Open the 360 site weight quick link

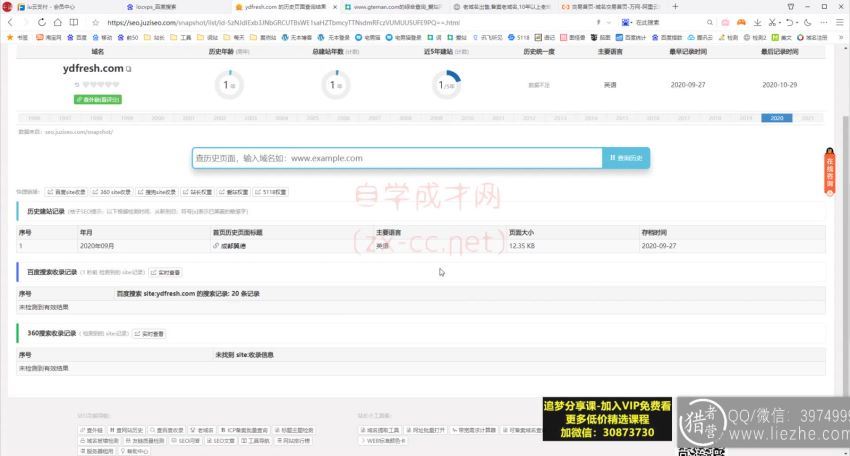112,192
